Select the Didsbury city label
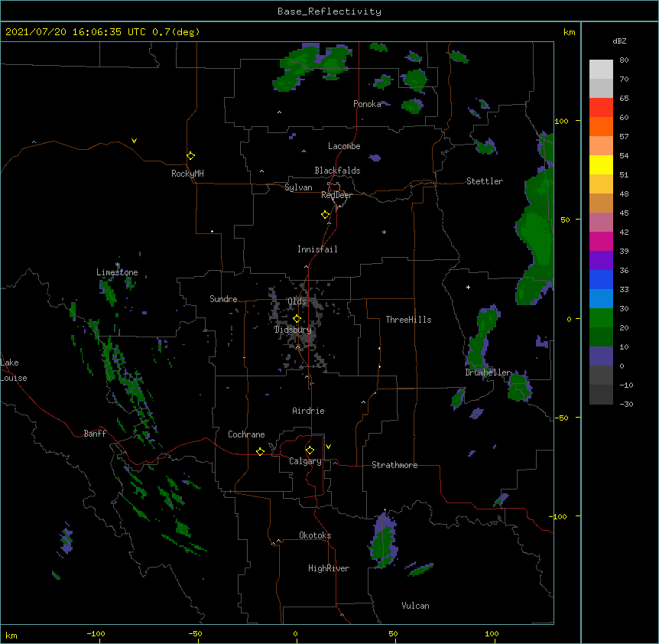659x644 pixels. 293,330
